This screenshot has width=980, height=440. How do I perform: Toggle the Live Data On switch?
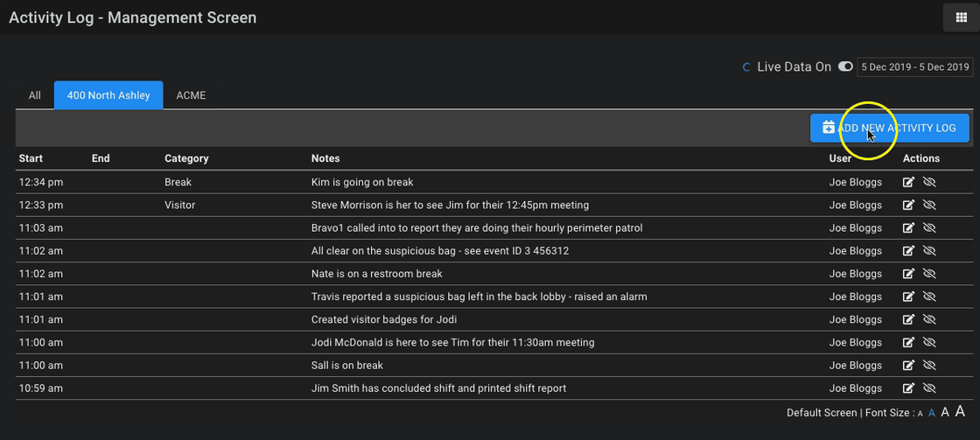(x=845, y=66)
